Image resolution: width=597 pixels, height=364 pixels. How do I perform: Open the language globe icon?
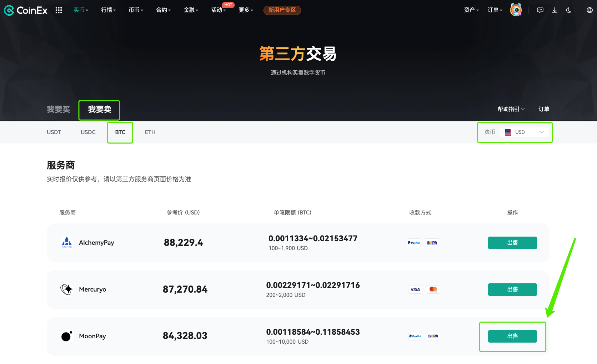pos(590,10)
